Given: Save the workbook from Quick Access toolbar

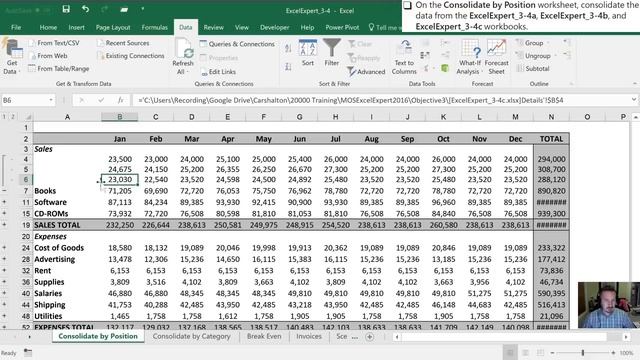Looking at the screenshot, I should point(66,9).
